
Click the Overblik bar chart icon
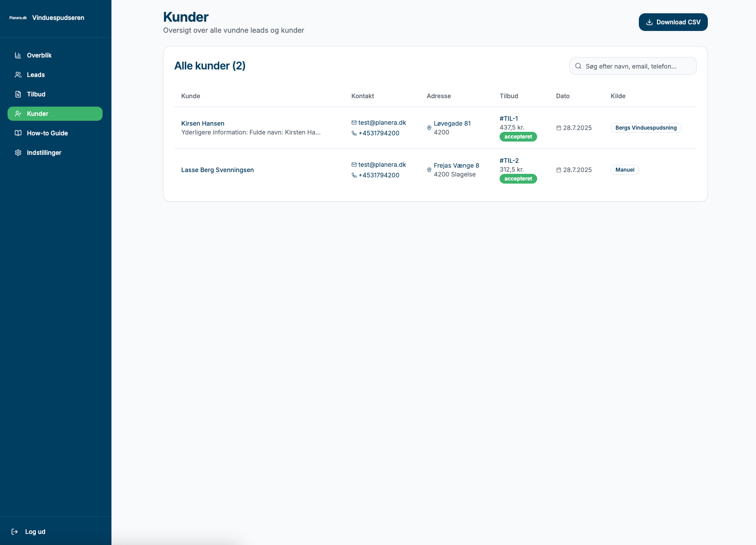point(18,55)
